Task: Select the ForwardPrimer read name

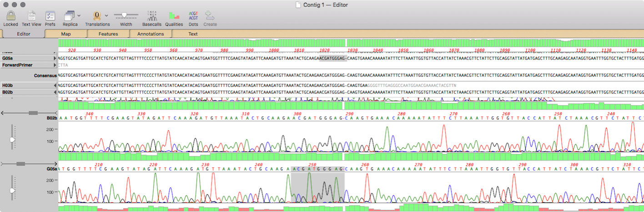Action: pyautogui.click(x=27, y=65)
